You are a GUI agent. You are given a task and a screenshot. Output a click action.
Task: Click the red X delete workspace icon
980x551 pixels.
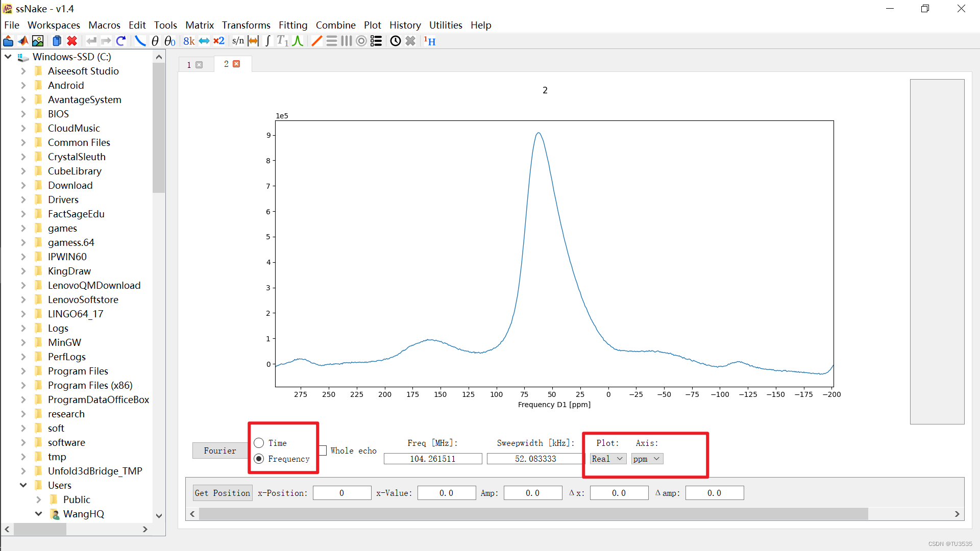click(72, 41)
